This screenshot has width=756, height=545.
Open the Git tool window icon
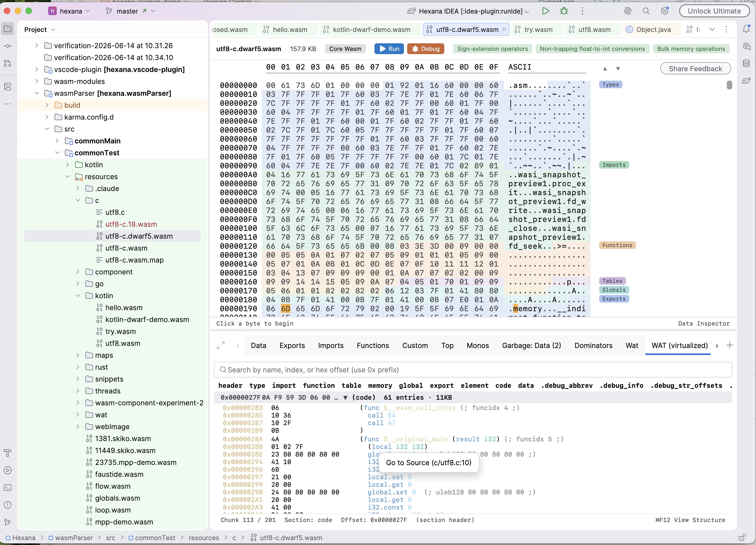8,522
